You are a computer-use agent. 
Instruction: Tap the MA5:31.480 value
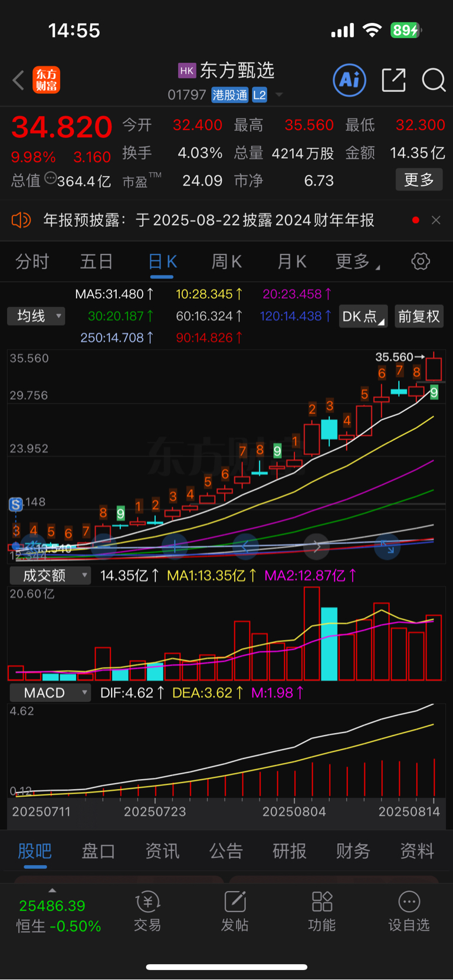114,294
